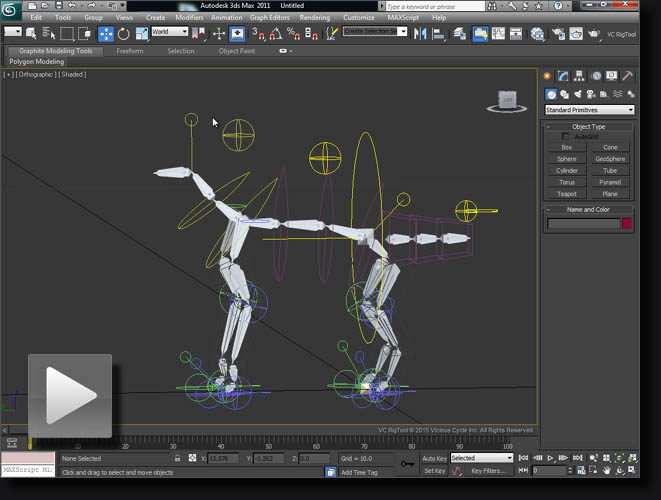The width and height of the screenshot is (661, 500).
Task: Open the Utilities hammer panel
Action: click(x=628, y=76)
